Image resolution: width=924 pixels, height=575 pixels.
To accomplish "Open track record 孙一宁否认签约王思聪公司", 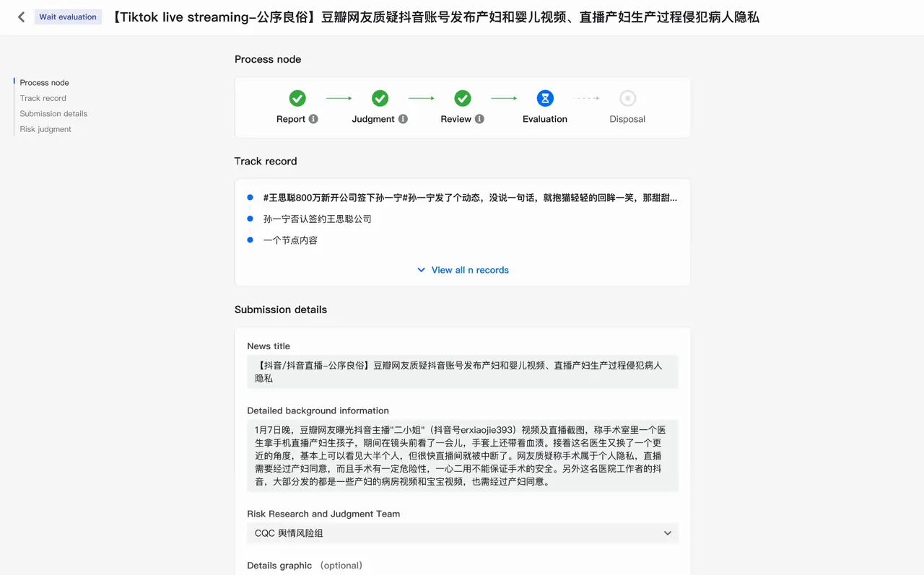I will (x=318, y=219).
